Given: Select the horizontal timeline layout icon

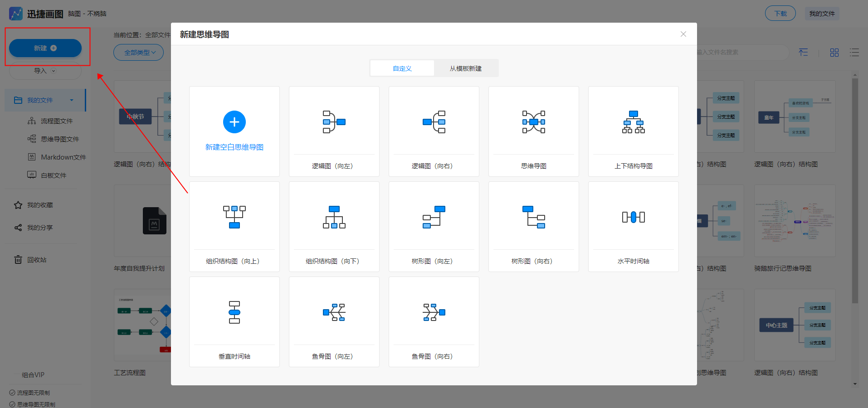Looking at the screenshot, I should [x=633, y=217].
